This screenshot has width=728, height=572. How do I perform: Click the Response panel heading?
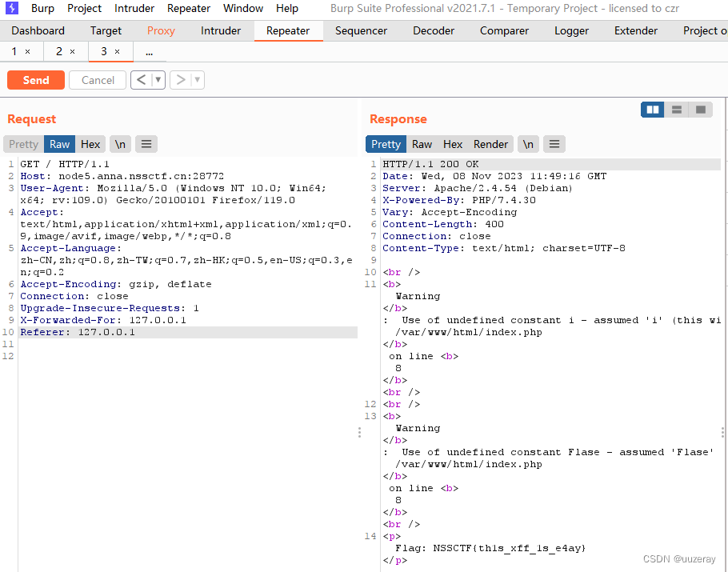(x=398, y=119)
